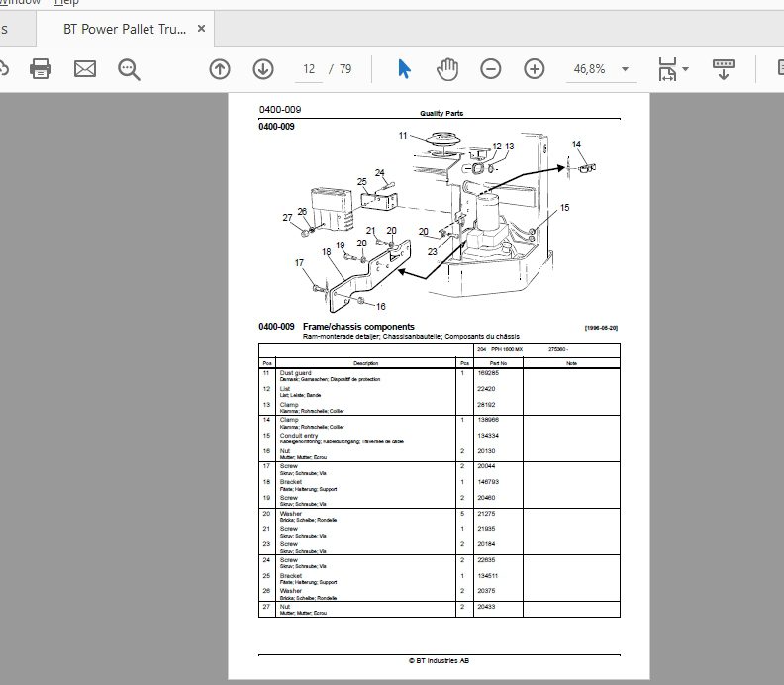This screenshot has width=784, height=685.
Task: Click the page number field showing 12
Action: click(309, 69)
